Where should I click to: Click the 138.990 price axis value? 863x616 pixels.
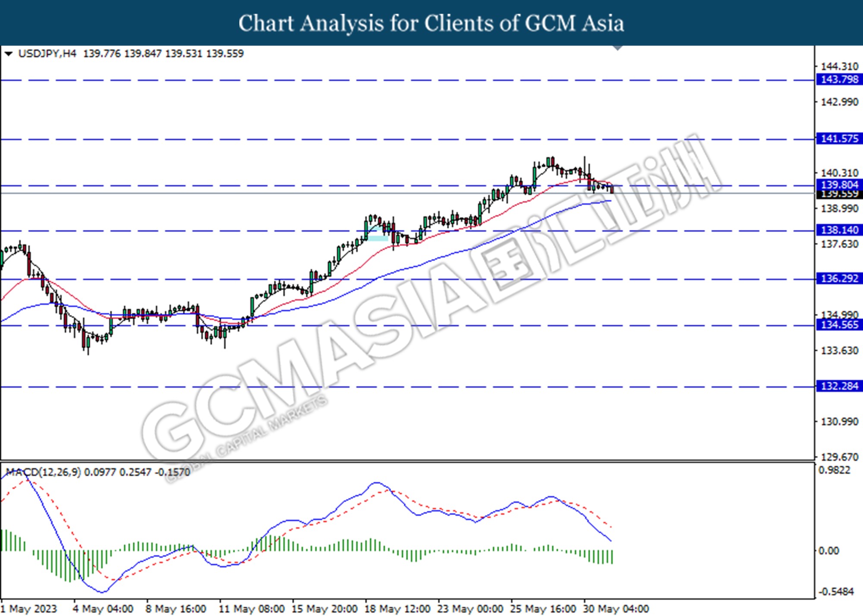tap(839, 208)
